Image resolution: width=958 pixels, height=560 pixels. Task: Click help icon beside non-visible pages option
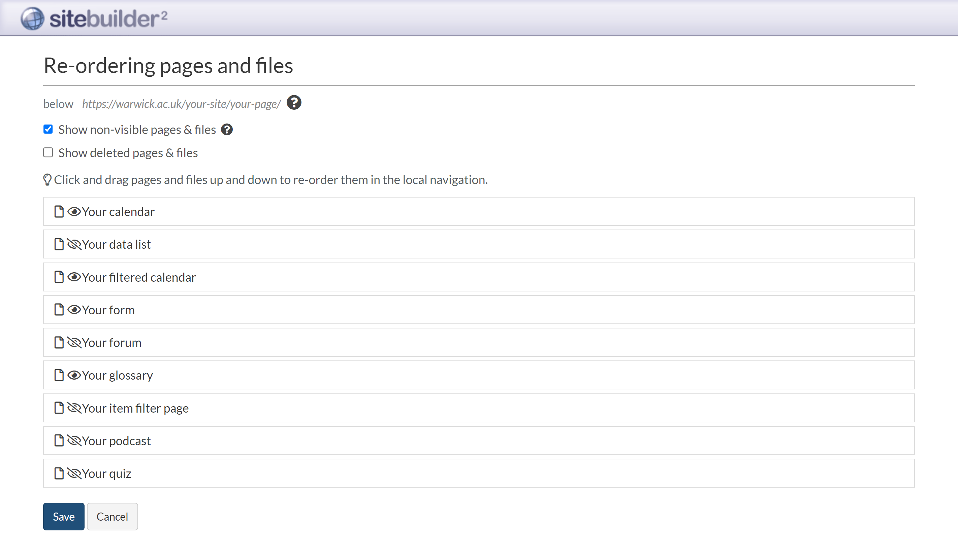[x=227, y=130]
